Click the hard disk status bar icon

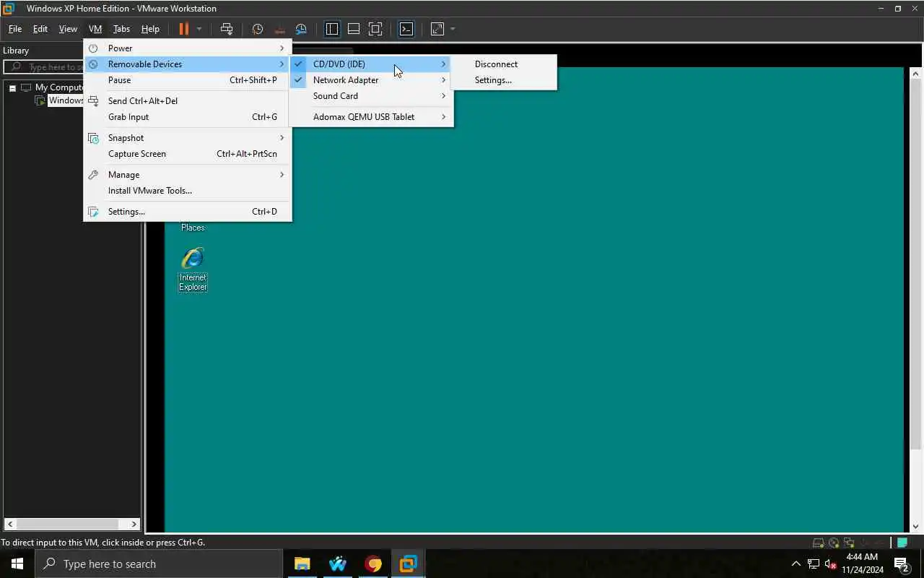click(x=819, y=543)
